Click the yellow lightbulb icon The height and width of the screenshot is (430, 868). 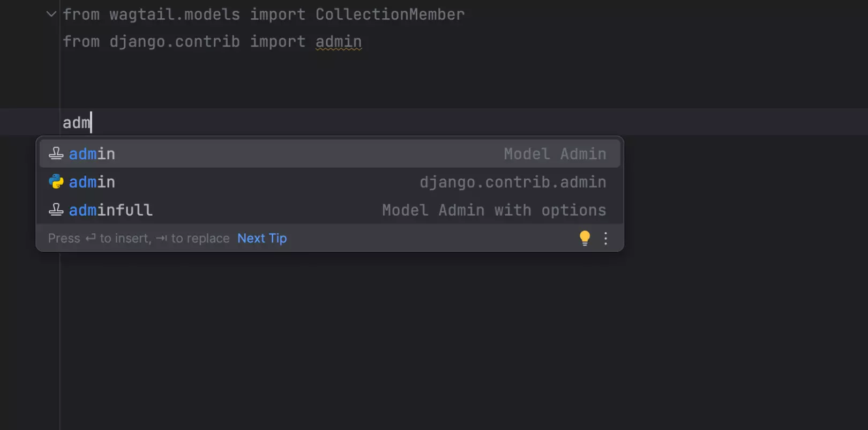pyautogui.click(x=585, y=238)
